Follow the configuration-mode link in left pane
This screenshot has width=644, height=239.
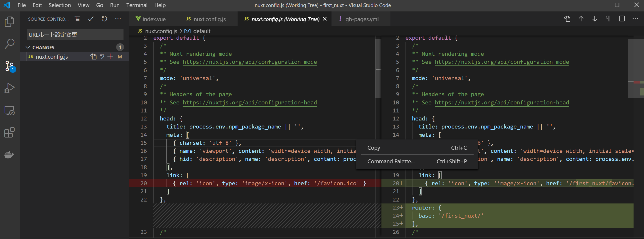pos(250,62)
